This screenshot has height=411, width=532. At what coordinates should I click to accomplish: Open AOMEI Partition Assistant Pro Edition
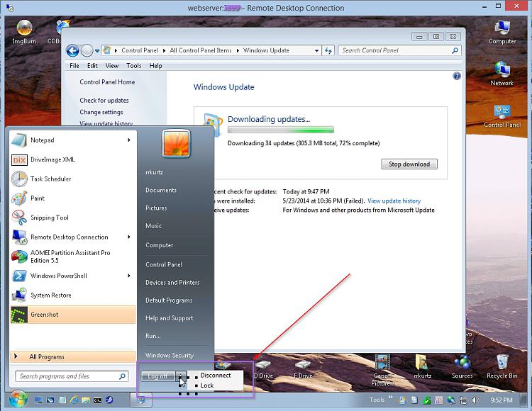[73, 257]
